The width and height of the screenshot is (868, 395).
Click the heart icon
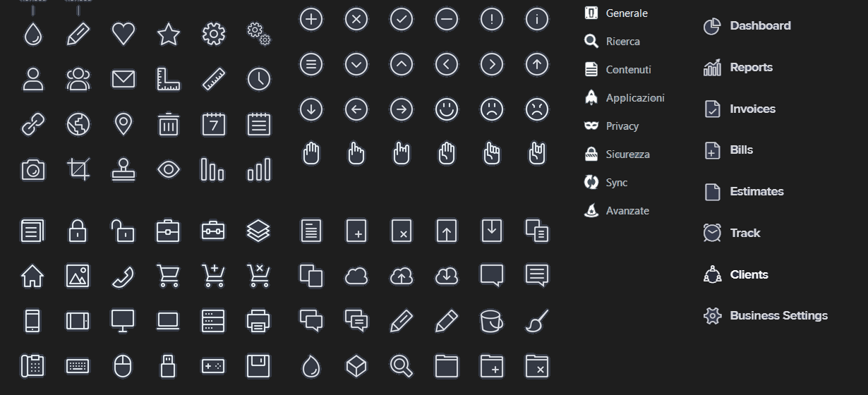(x=123, y=33)
